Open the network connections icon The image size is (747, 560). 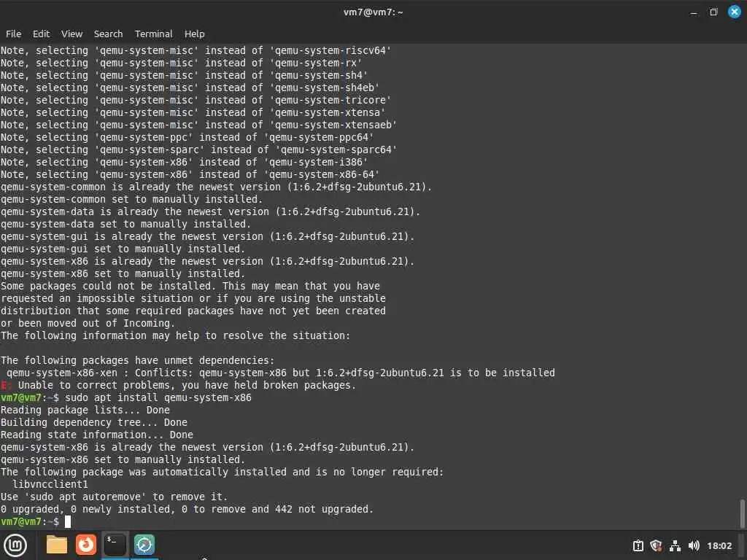click(675, 545)
